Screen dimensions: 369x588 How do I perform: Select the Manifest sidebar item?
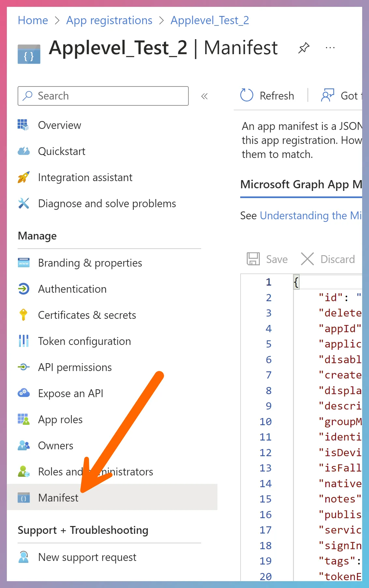point(112,497)
